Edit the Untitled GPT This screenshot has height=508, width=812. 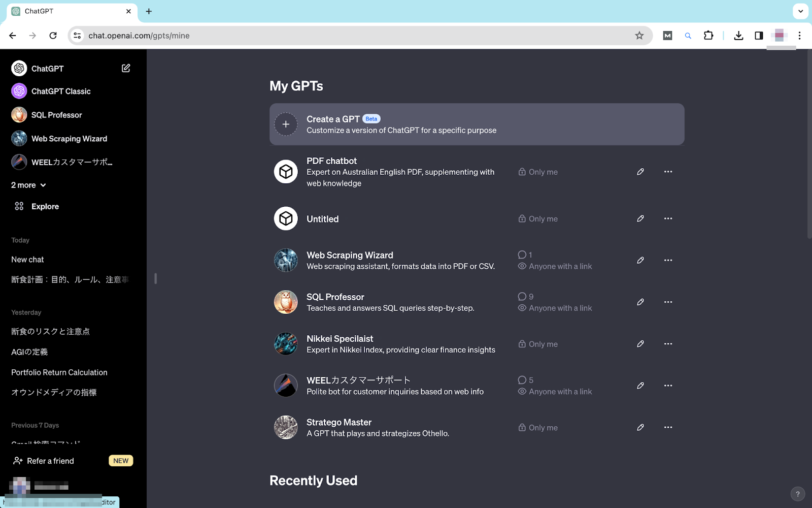[x=640, y=218]
